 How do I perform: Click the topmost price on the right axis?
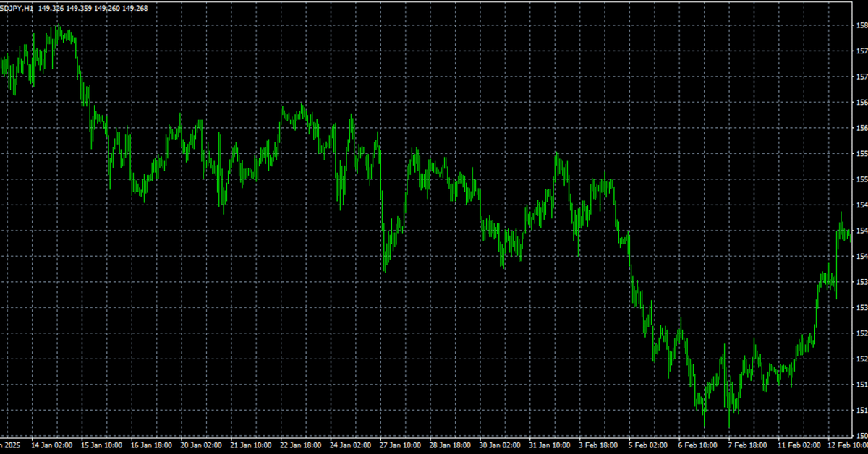(861, 24)
